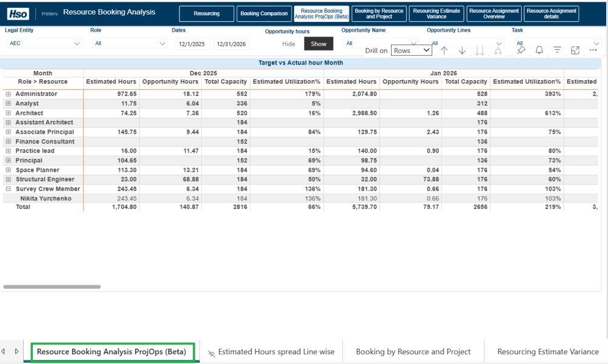Click the drill down arrow icon
The image size is (608, 364).
click(x=462, y=50)
